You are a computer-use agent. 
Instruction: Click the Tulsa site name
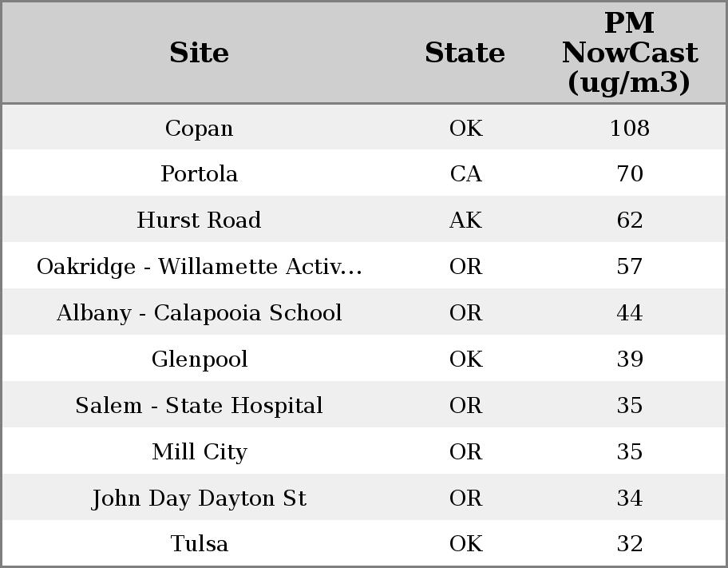[199, 544]
